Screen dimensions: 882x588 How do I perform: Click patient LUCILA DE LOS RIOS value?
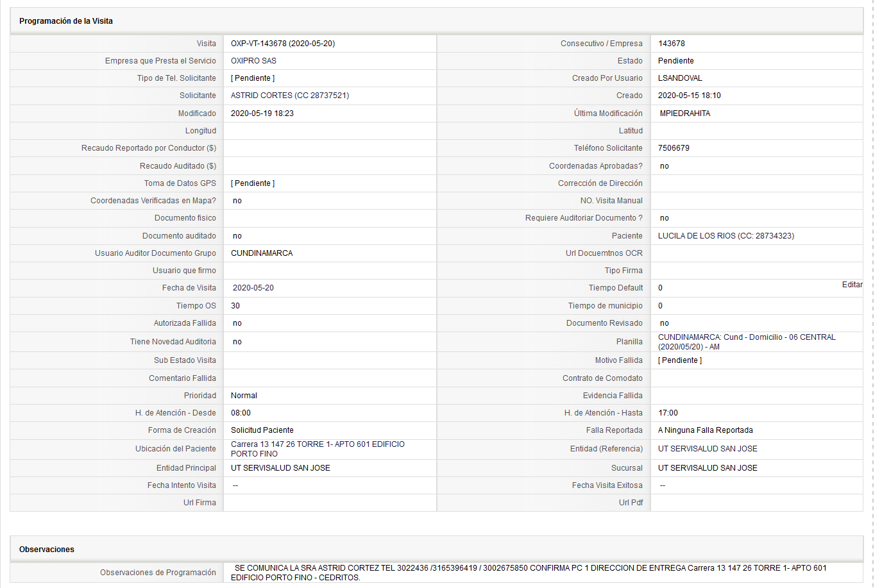(x=726, y=236)
